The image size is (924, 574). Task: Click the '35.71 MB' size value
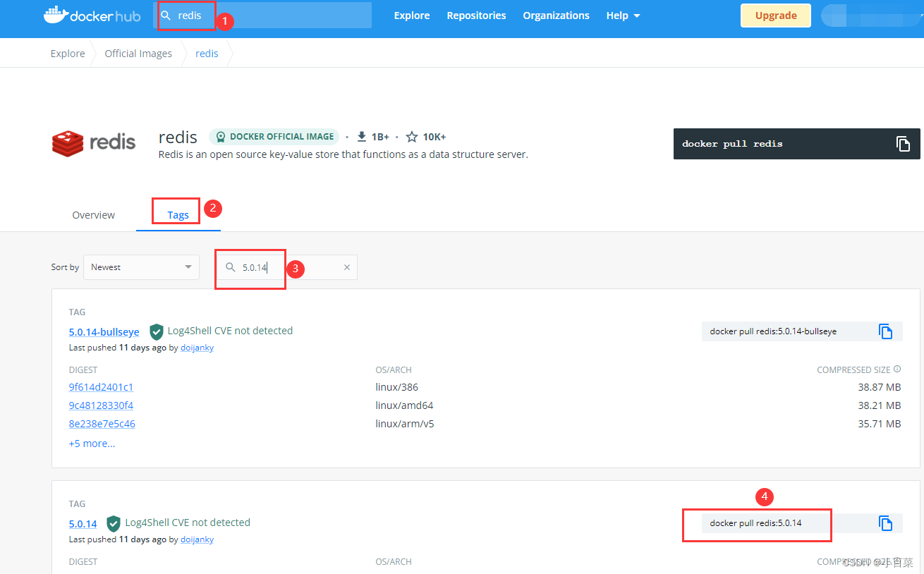click(880, 424)
